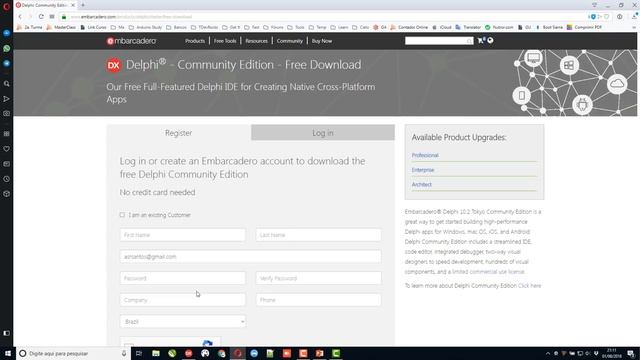This screenshot has height=360, width=640.
Task: Open Professional upgrade link
Action: coord(425,155)
